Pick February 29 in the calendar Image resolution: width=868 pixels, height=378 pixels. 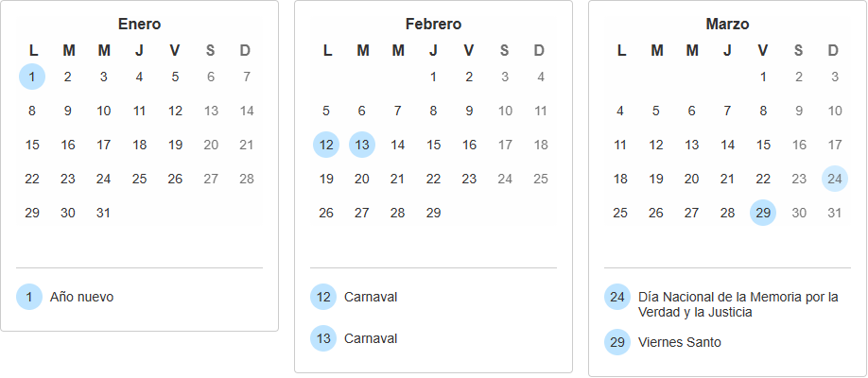[x=433, y=213]
